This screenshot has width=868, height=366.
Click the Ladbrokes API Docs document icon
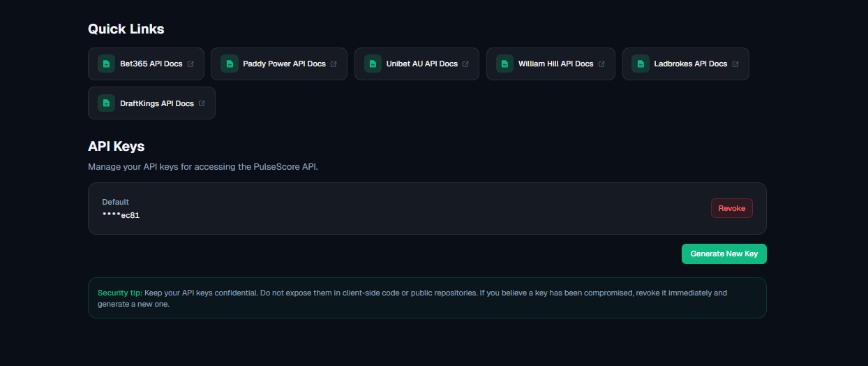click(x=641, y=64)
